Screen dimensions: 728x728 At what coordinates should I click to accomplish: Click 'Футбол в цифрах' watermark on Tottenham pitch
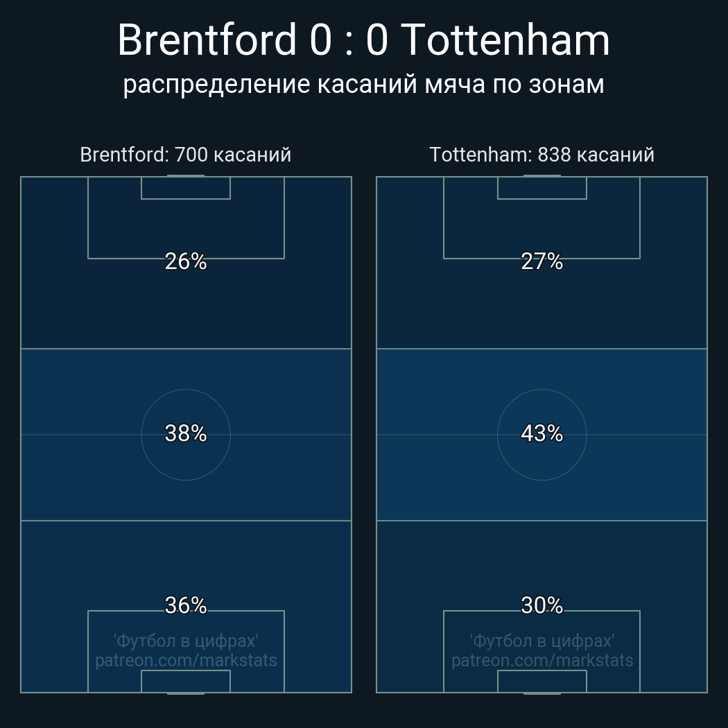pyautogui.click(x=542, y=641)
